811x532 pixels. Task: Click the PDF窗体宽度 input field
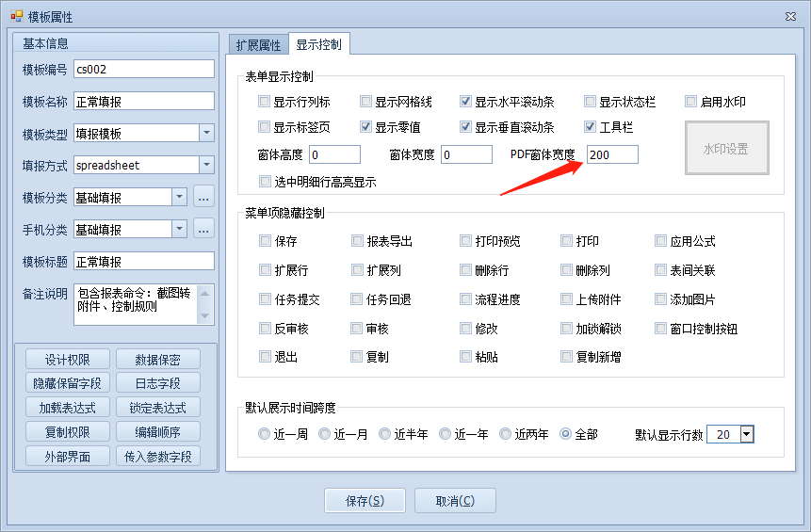point(611,154)
